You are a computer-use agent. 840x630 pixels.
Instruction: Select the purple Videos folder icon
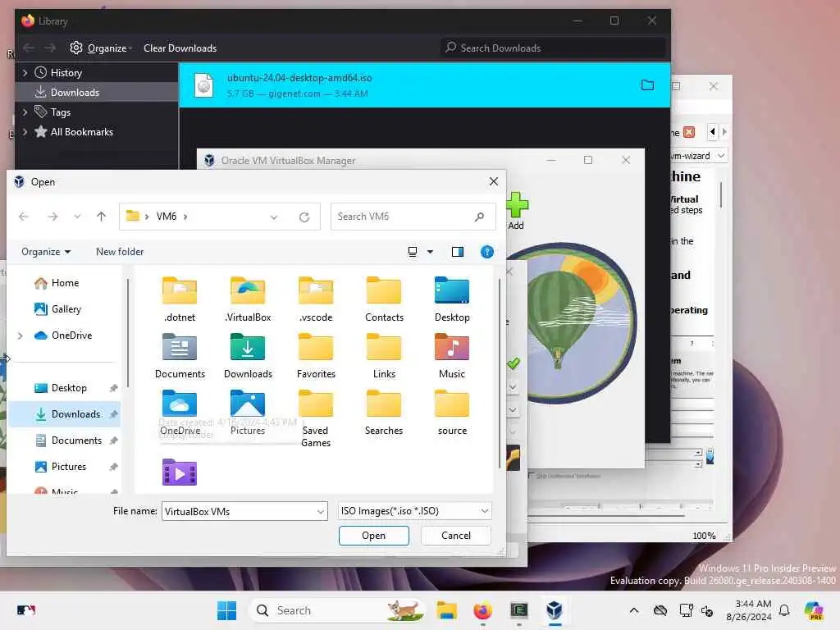[x=180, y=472]
